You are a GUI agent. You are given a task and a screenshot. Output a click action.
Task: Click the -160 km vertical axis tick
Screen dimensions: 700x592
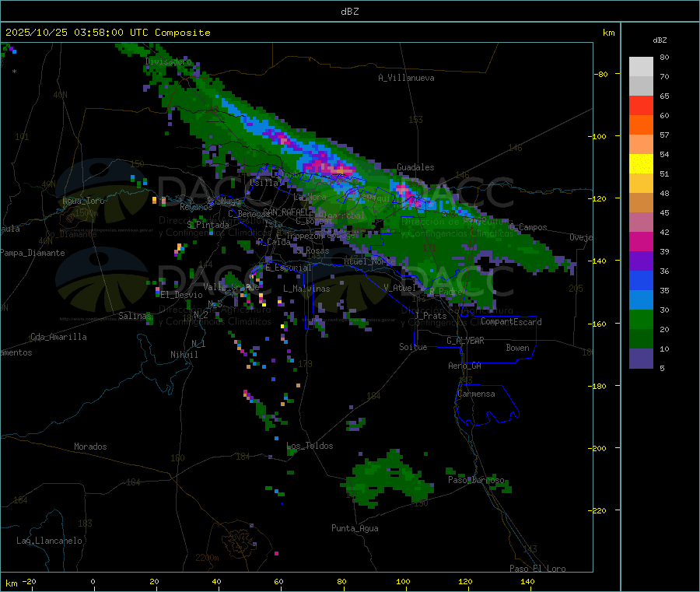tap(597, 324)
